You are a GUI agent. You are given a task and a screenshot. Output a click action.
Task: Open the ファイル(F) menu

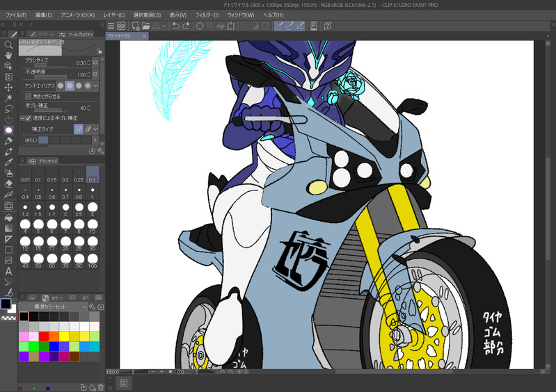pos(16,15)
